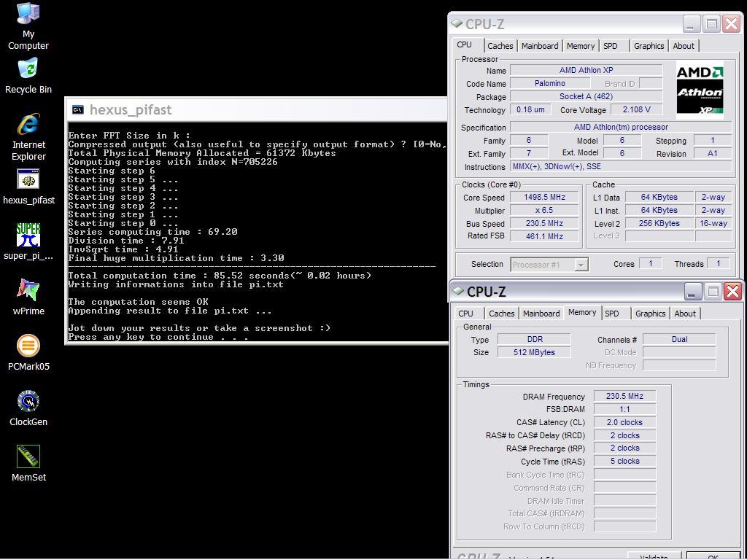Click the hexus_pifast window title bar
Viewport: 747px width, 560px height.
258,110
